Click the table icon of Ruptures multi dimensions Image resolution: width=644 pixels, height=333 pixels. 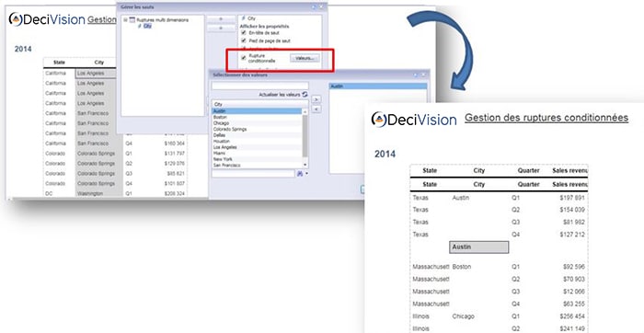pyautogui.click(x=132, y=19)
